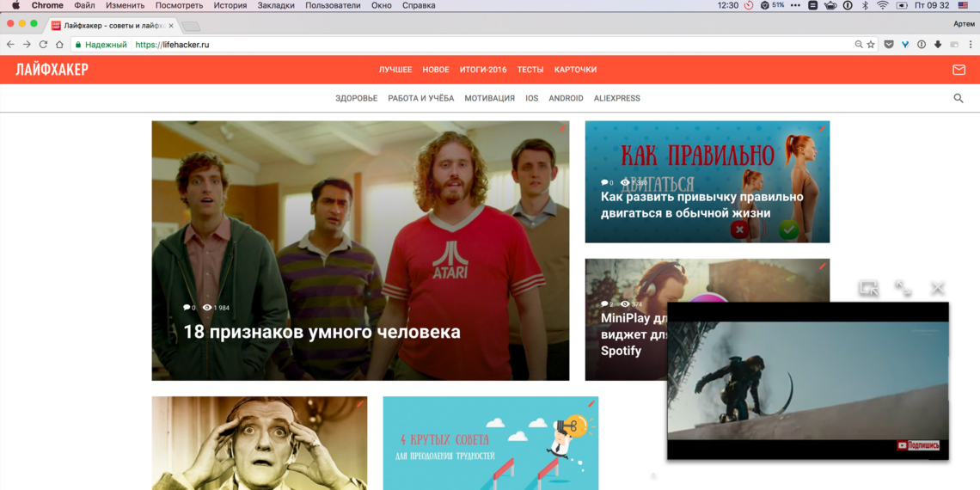Go to the Chrome home page button

coord(59,45)
